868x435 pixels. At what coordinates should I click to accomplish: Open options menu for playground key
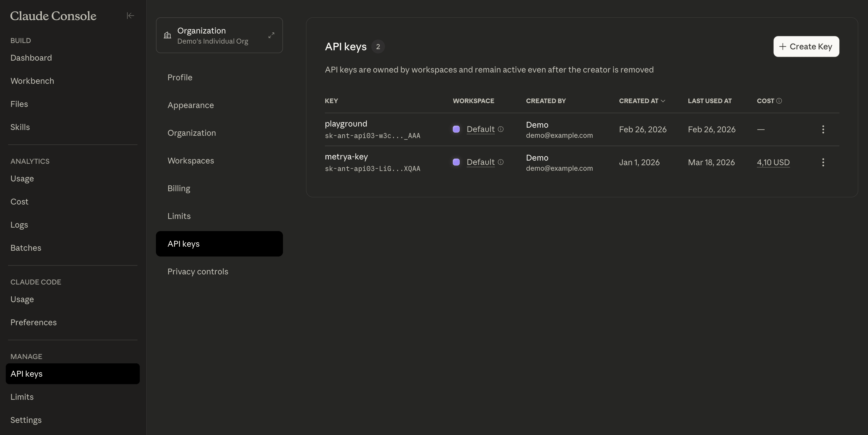823,129
